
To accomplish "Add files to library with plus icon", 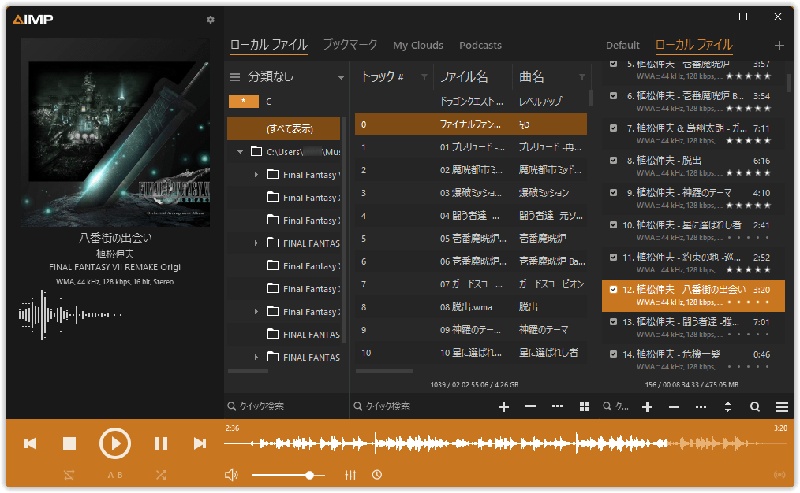I will (x=504, y=407).
